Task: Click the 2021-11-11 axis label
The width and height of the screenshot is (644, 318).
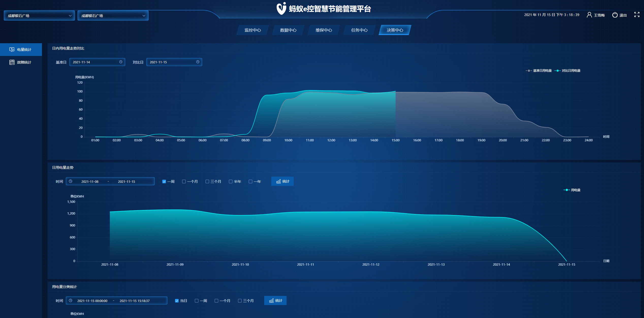Action: tap(306, 265)
